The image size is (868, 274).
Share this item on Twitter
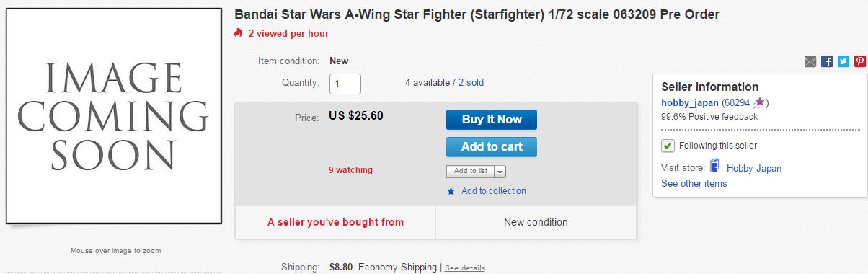pyautogui.click(x=843, y=62)
